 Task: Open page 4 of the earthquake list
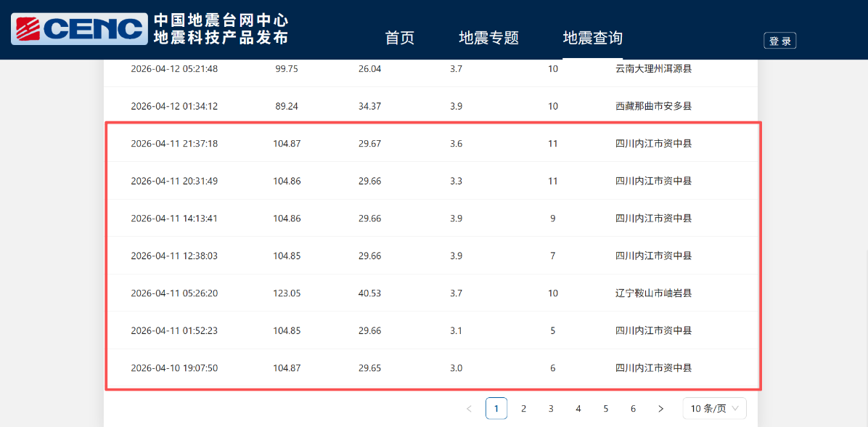[x=578, y=408]
